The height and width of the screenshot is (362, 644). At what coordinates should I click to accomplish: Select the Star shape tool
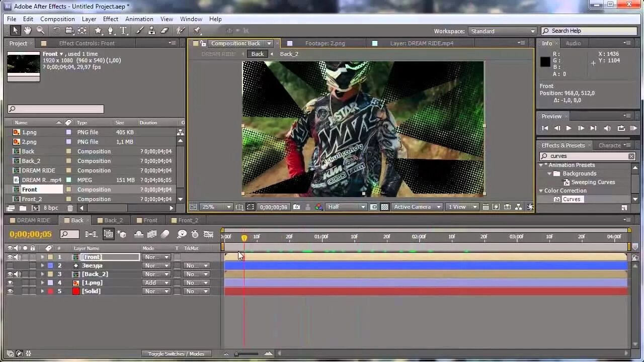(98, 31)
